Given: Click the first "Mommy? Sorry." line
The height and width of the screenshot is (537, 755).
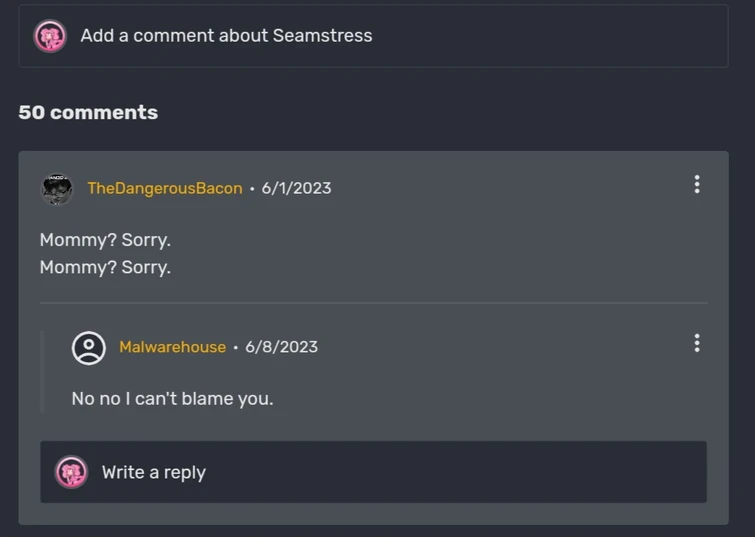Looking at the screenshot, I should pos(105,240).
